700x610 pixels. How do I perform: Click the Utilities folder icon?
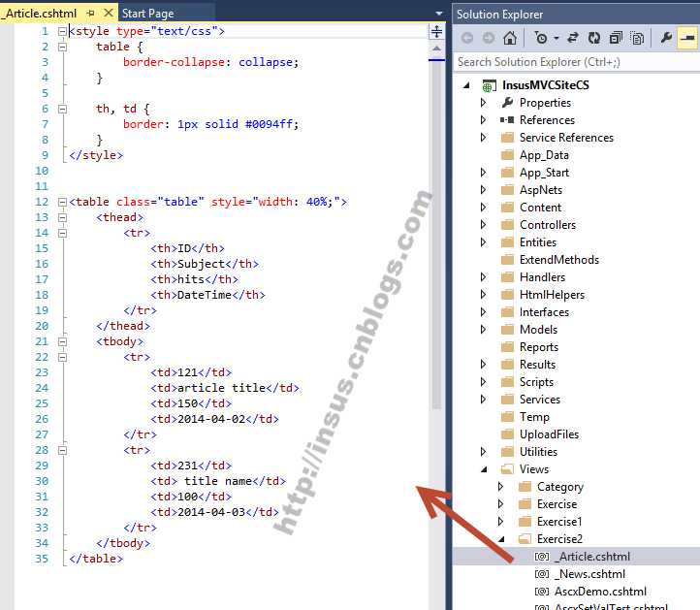click(x=507, y=452)
